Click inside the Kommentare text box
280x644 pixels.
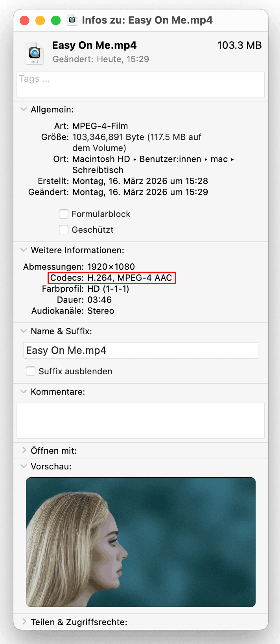click(x=140, y=420)
